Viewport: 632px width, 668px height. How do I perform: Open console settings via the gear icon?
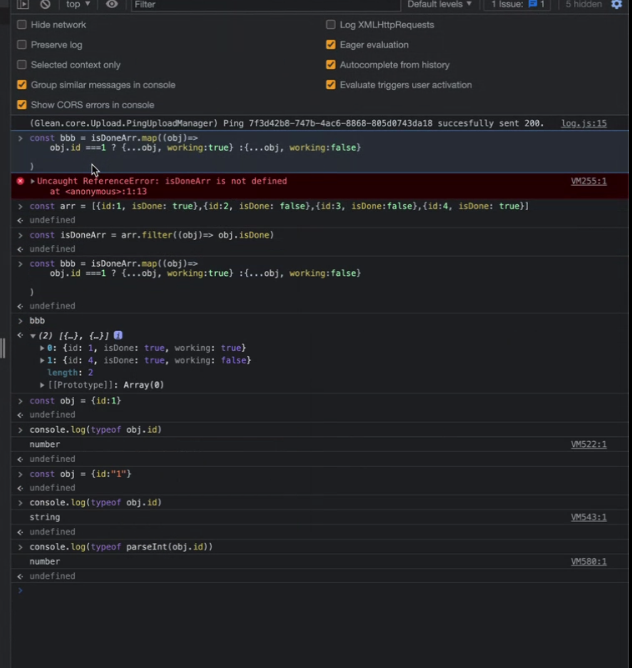tap(616, 4)
